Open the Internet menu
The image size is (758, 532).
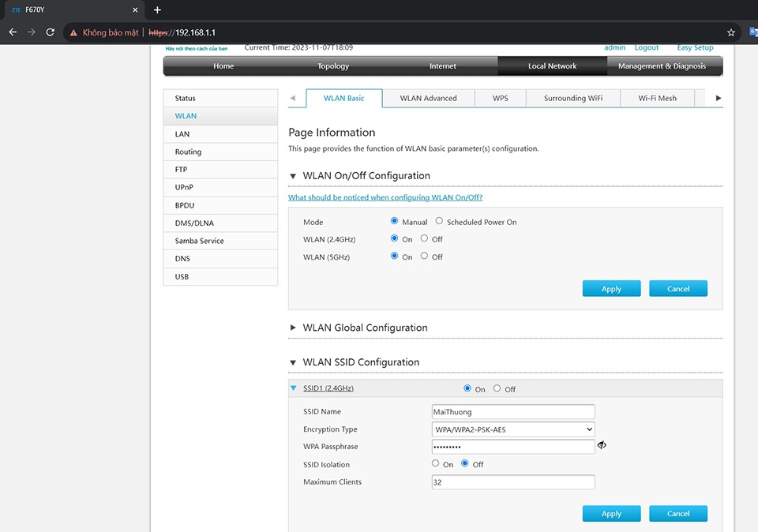tap(443, 66)
